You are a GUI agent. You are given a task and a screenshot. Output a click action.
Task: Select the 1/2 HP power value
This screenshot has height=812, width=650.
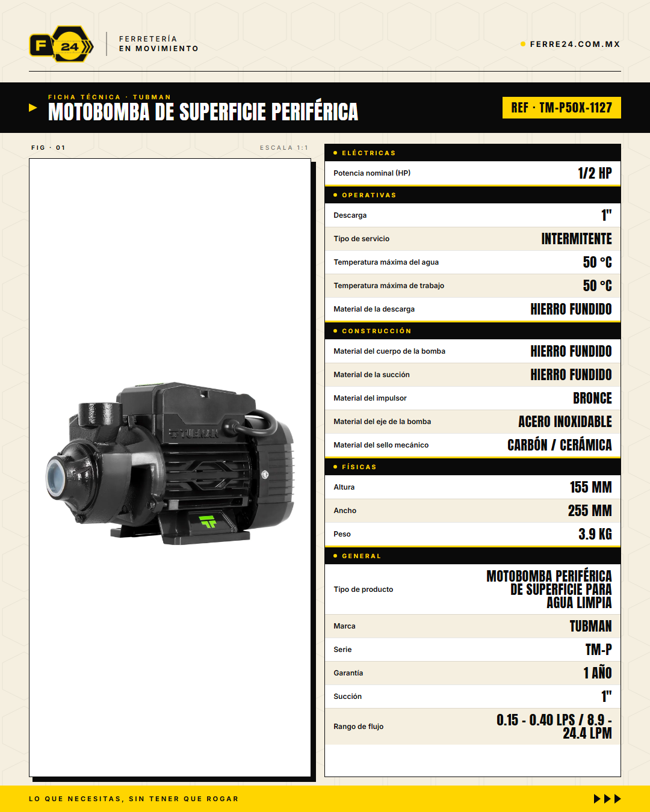595,173
